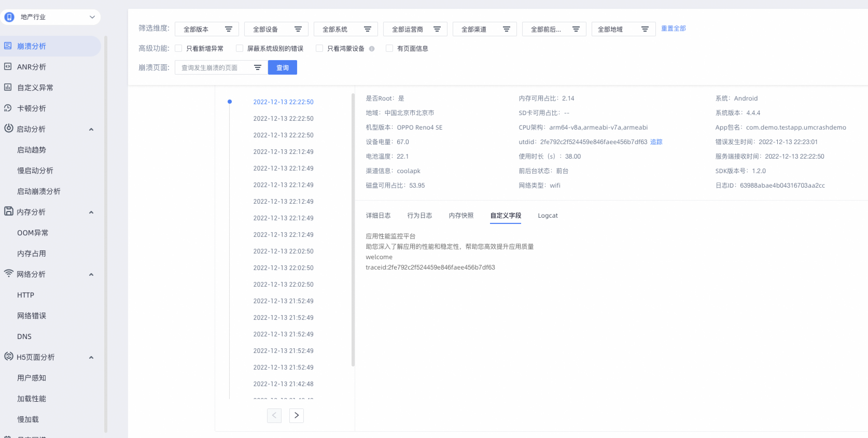Screen dimensions: 868x438
Task: Click the filter icon in 全部系统
Action: tap(367, 29)
